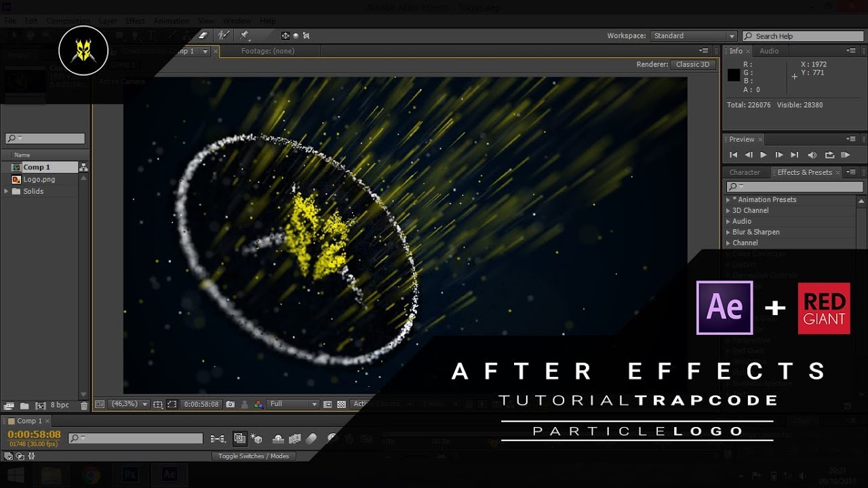Image resolution: width=868 pixels, height=488 pixels.
Task: Expand Channel effects category
Action: click(728, 243)
